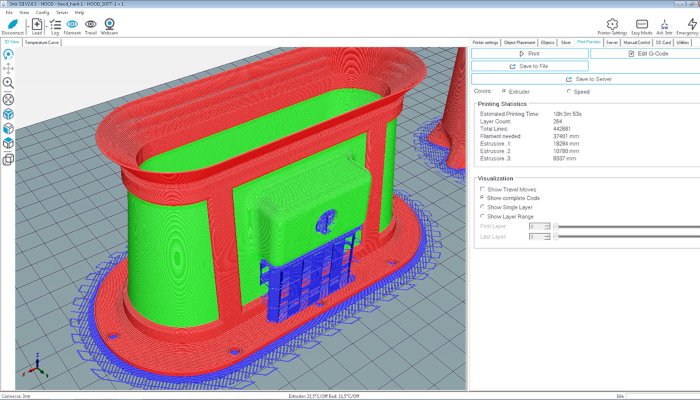Open the Webcam view icon

point(109,25)
